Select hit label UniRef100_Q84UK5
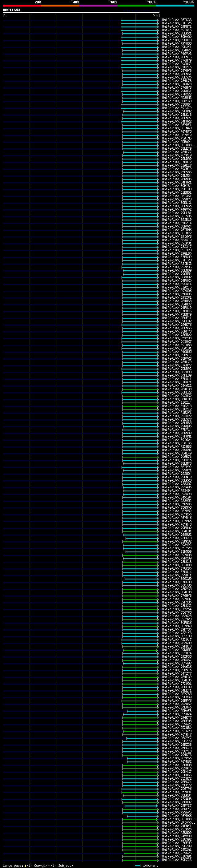 177,50
